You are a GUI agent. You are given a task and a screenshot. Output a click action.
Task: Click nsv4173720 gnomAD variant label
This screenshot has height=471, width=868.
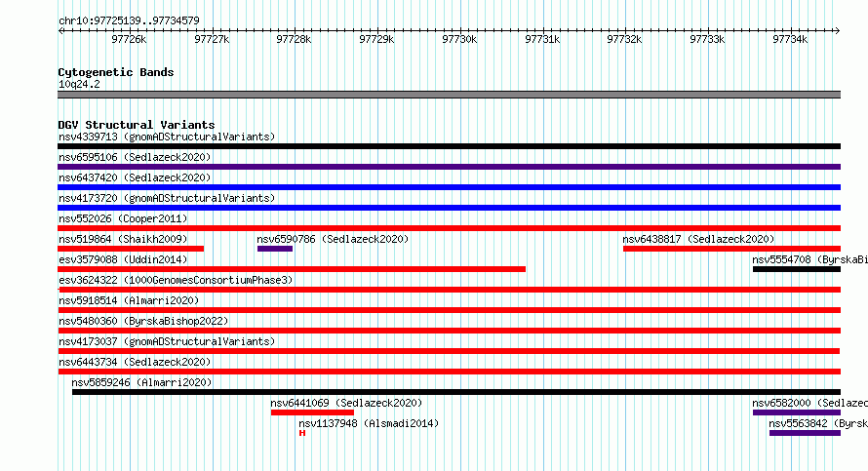167,198
